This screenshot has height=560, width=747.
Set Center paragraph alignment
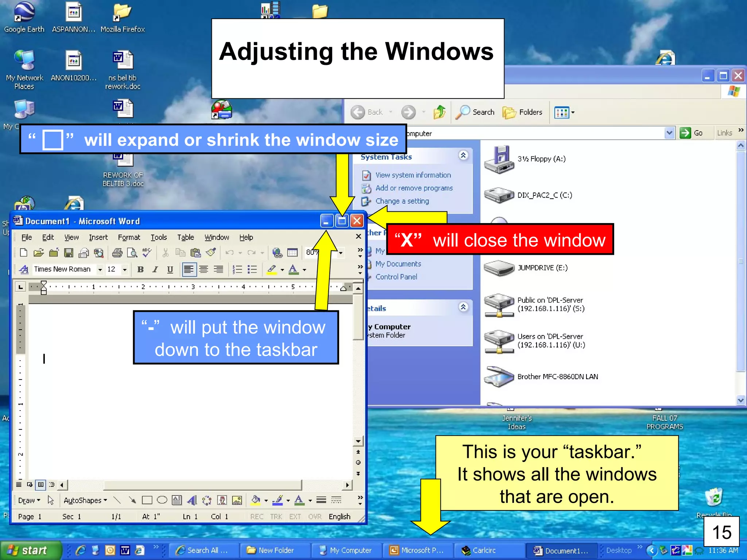click(x=204, y=269)
